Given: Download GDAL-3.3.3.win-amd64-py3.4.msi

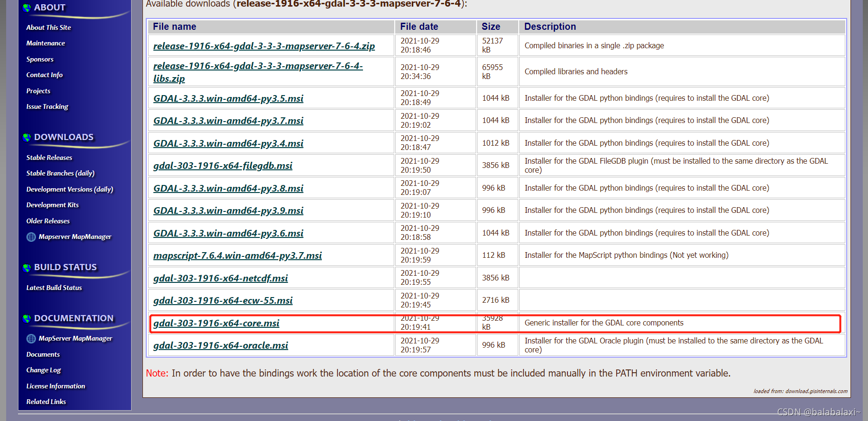Looking at the screenshot, I should (x=228, y=143).
